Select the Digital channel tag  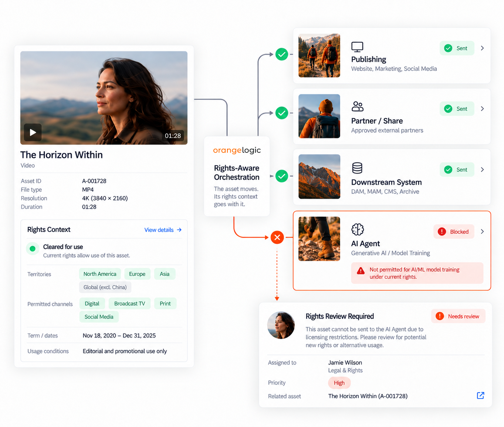point(92,303)
